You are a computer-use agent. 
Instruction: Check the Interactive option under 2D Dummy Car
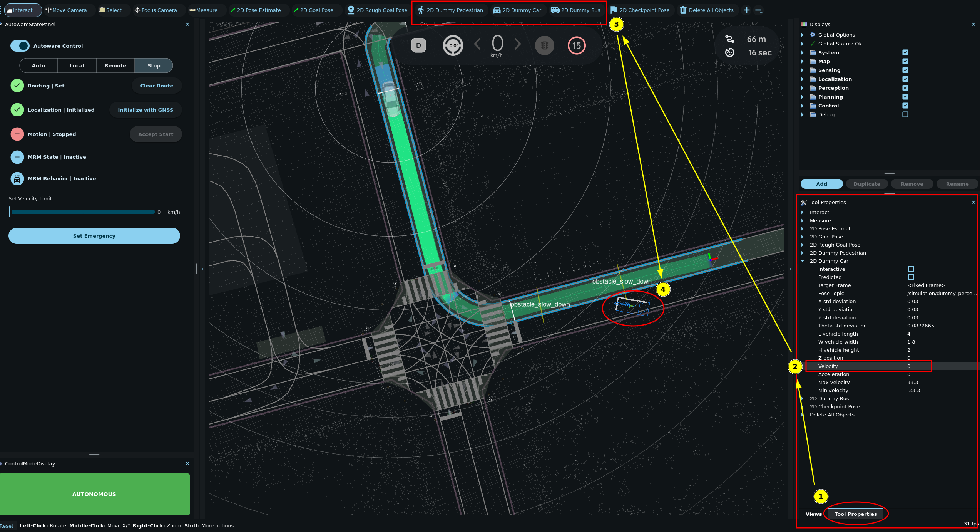pyautogui.click(x=911, y=269)
